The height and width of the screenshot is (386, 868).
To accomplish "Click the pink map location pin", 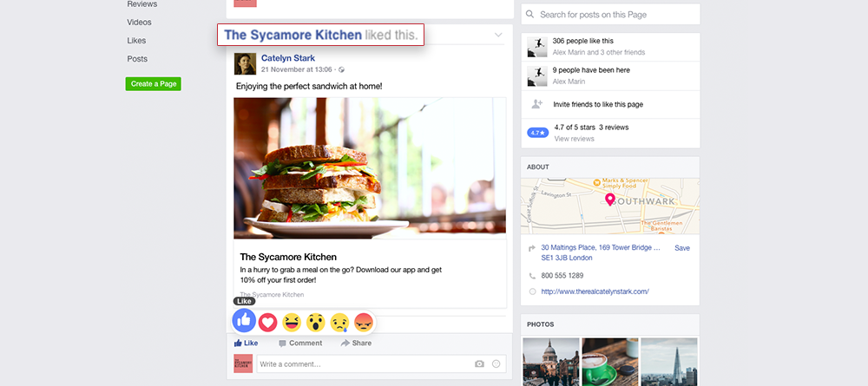I will point(610,200).
